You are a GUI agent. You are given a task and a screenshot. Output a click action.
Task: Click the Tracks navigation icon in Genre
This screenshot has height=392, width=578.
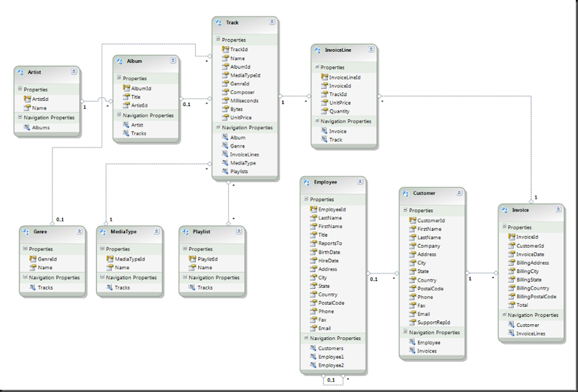33,287
